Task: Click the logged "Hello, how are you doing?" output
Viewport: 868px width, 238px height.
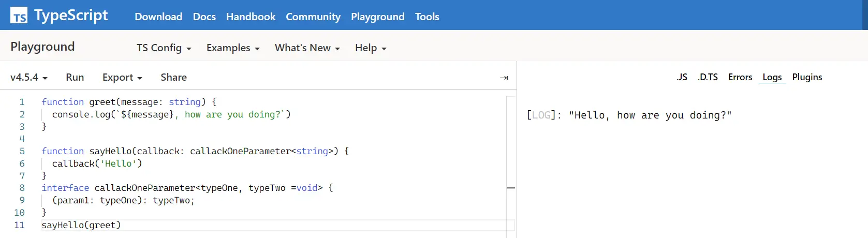Action: 650,115
